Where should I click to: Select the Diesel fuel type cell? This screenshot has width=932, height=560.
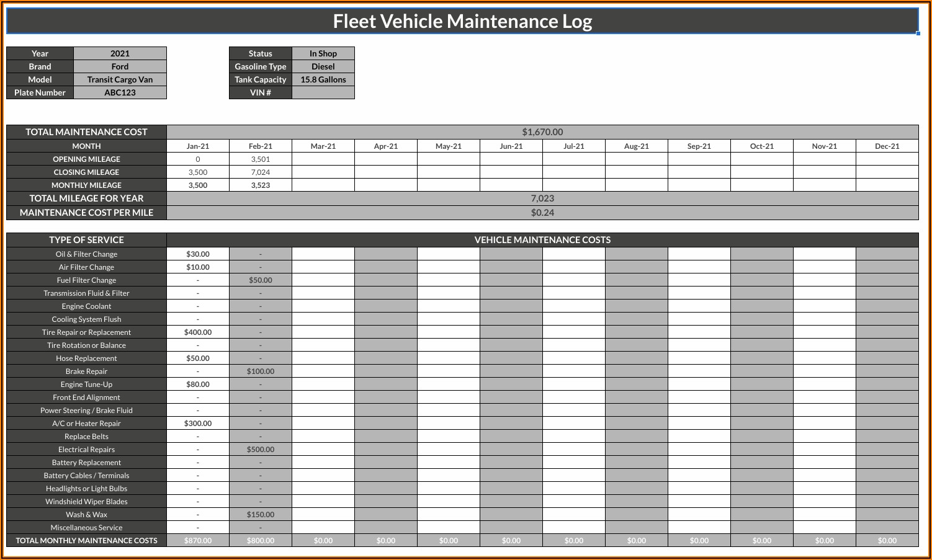[x=323, y=66]
